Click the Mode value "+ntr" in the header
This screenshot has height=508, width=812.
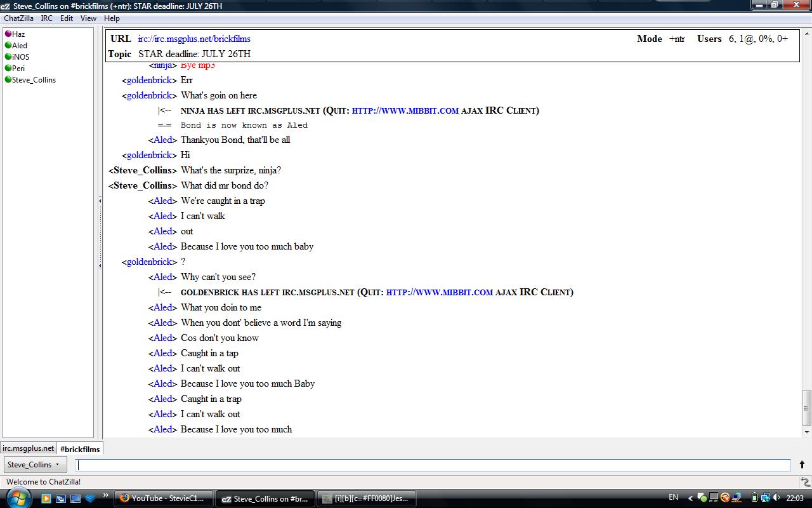(x=677, y=39)
